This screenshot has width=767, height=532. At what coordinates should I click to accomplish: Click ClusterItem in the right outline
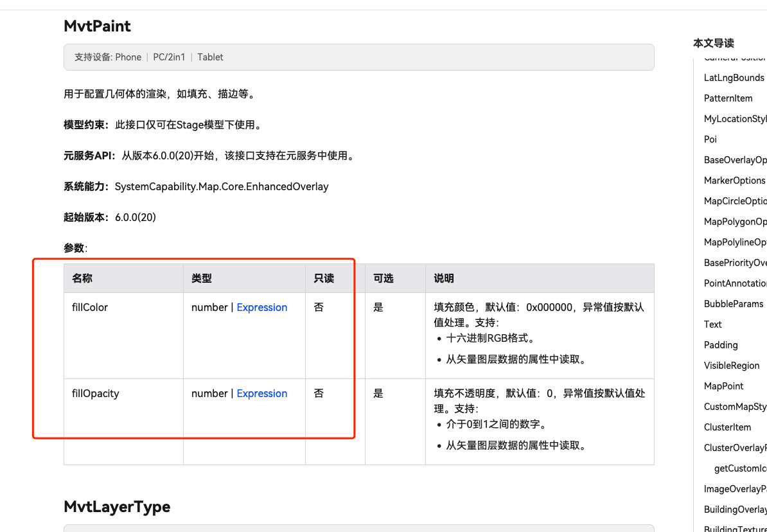[727, 427]
